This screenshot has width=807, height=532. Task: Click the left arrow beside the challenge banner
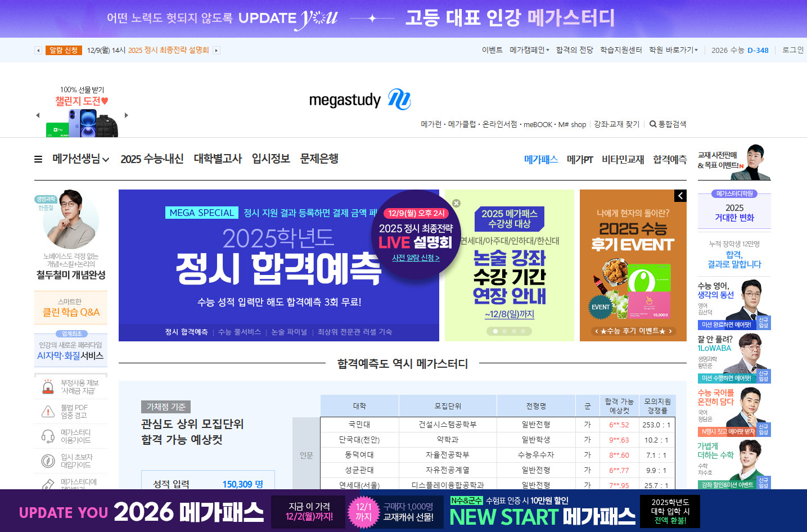point(38,115)
